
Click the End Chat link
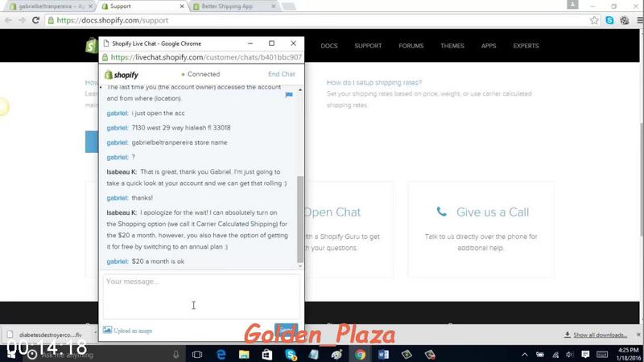coord(281,74)
